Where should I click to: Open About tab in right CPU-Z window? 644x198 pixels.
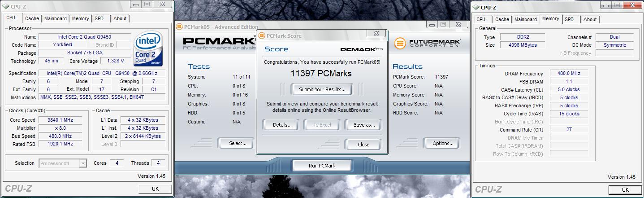pyautogui.click(x=590, y=19)
